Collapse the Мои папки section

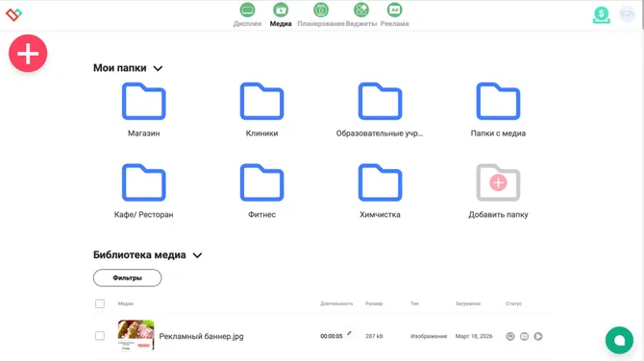pyautogui.click(x=159, y=68)
